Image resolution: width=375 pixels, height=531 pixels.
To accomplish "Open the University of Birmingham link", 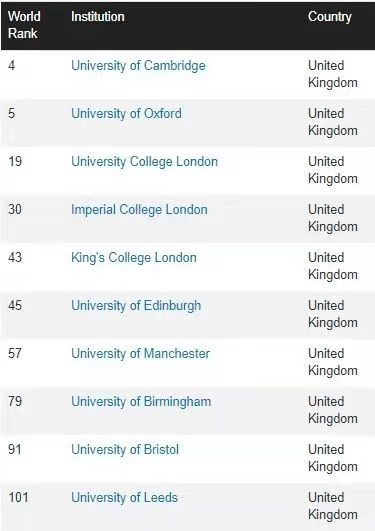I will click(x=141, y=402).
